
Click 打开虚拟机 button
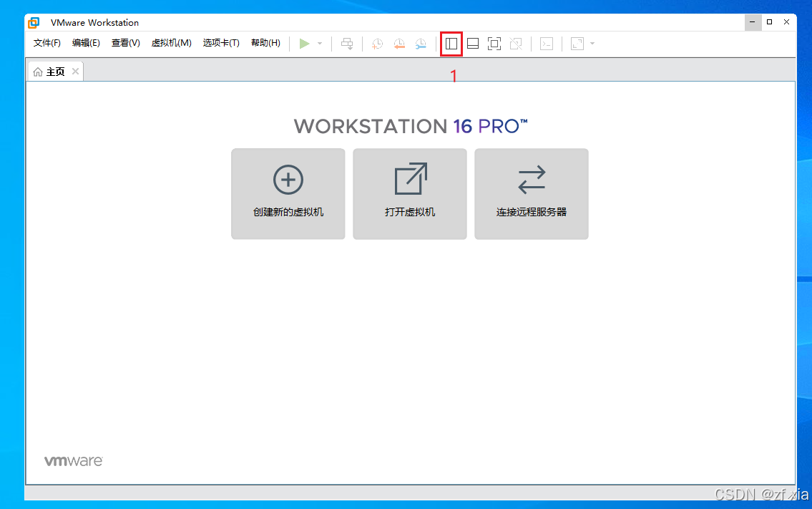(410, 194)
